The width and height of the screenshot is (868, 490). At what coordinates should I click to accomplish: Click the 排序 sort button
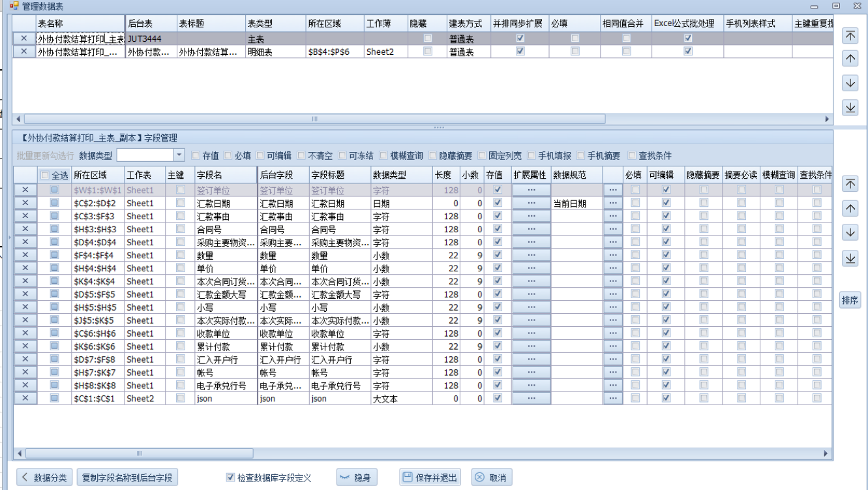tap(850, 300)
